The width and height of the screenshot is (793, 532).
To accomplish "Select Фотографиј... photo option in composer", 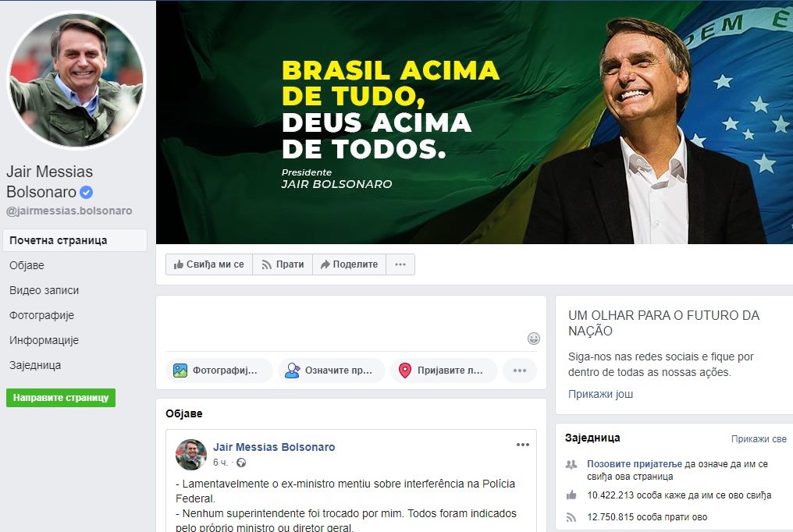I will click(x=219, y=371).
